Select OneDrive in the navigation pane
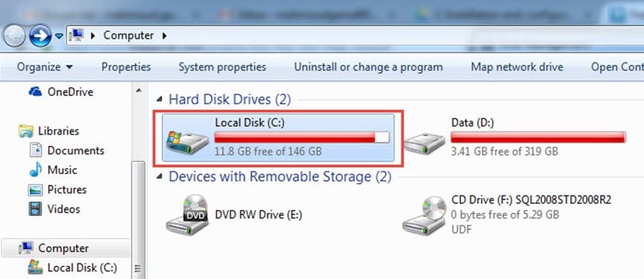 [x=61, y=92]
